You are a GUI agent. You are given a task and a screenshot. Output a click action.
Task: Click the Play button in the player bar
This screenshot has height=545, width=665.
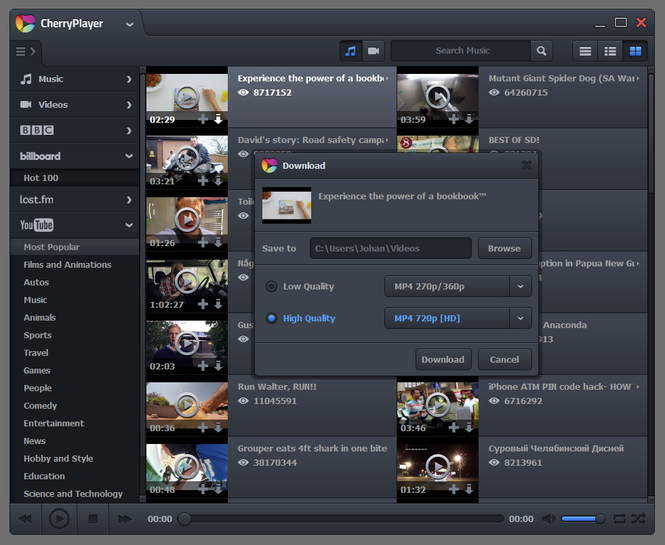point(59,519)
